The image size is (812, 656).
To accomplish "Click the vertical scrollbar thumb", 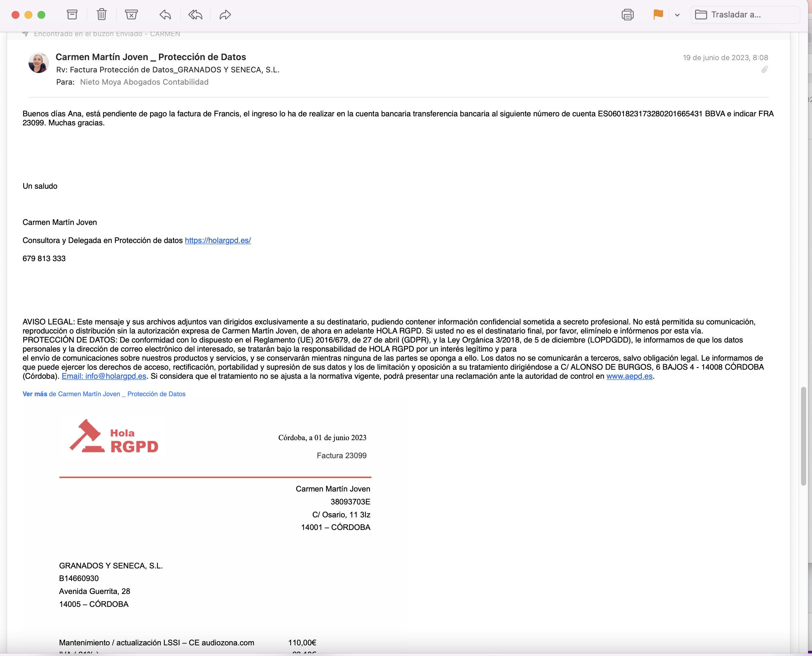I will tap(803, 437).
